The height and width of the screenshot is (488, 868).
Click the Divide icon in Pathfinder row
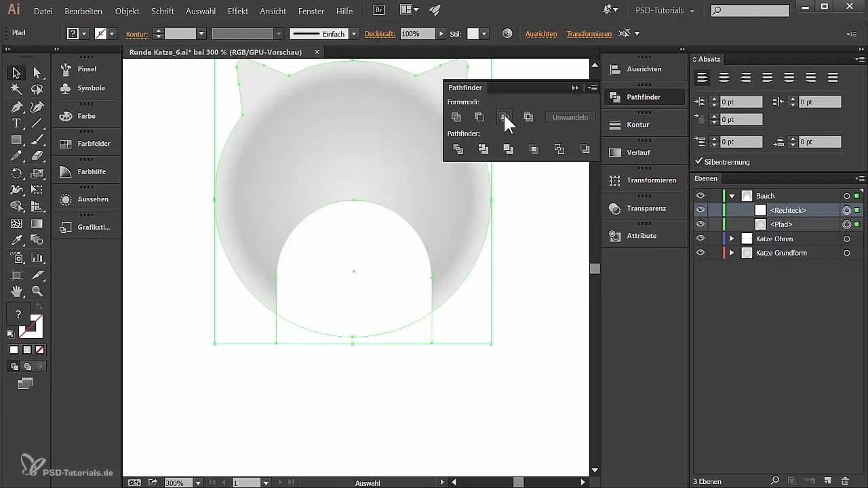coord(458,149)
